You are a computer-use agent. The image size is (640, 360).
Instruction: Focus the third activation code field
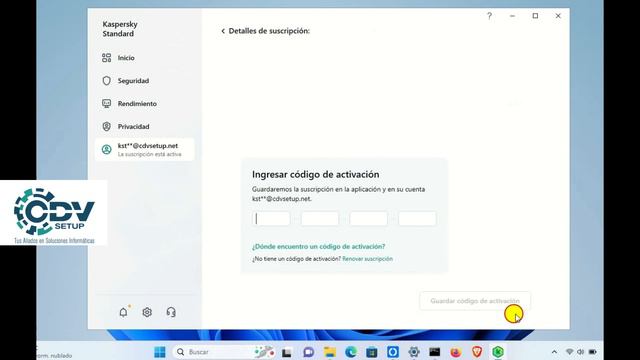tap(369, 219)
